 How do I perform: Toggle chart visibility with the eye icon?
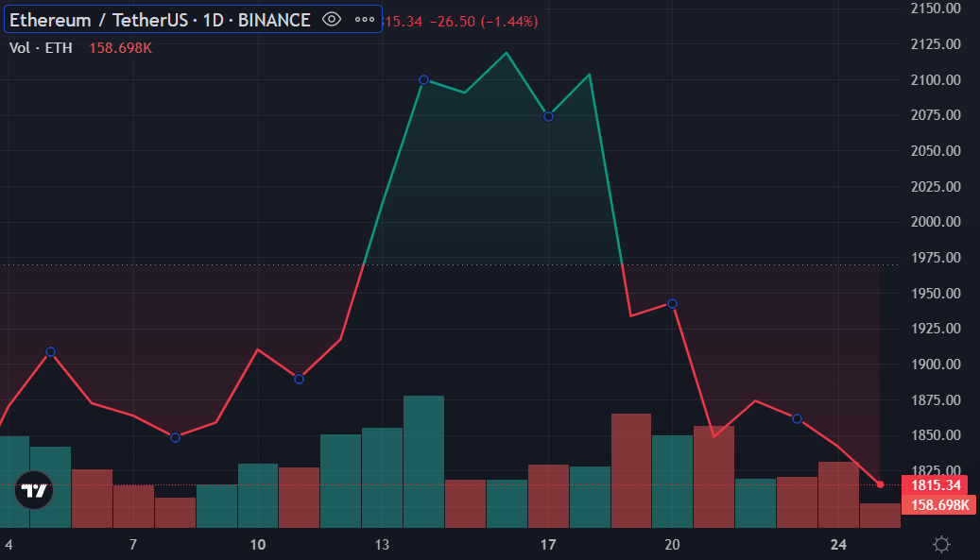coord(332,19)
